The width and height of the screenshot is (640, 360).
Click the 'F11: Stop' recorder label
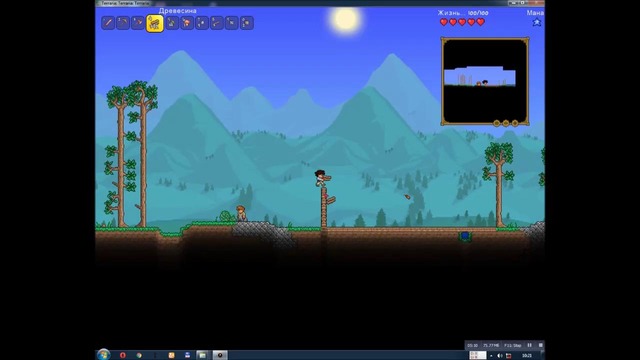[513, 345]
